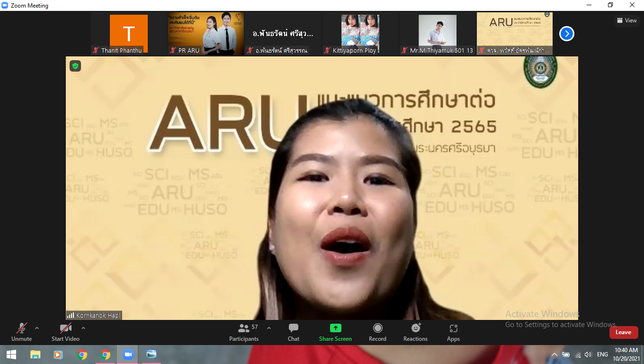Open audio options arrow next to Unmute
Image resolution: width=644 pixels, height=364 pixels.
click(x=37, y=328)
